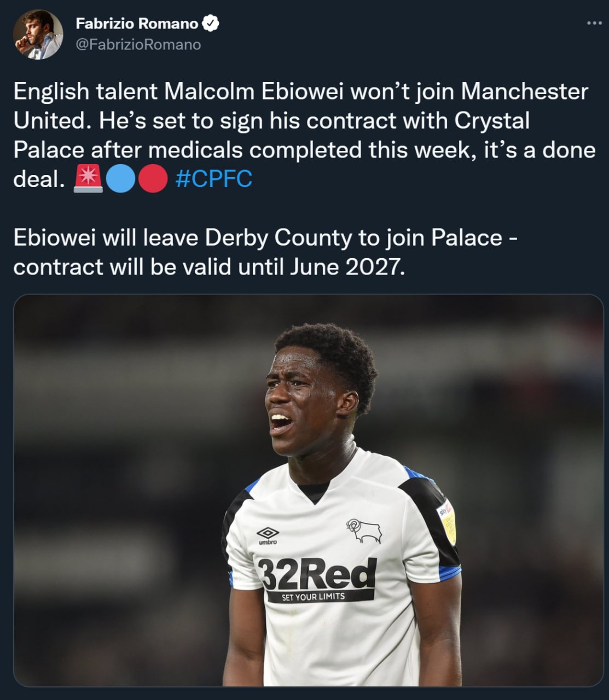
Task: Click the Umbro logo on the shirt
Action: coord(268,534)
